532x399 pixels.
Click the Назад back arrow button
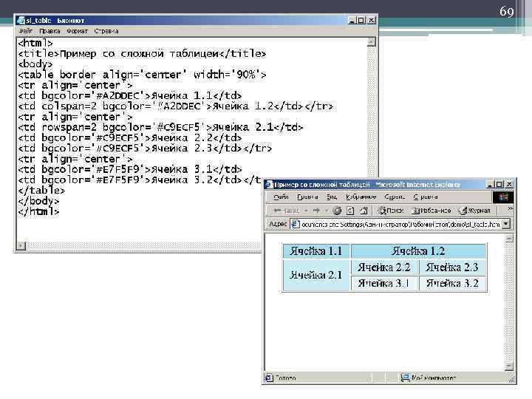click(x=286, y=211)
